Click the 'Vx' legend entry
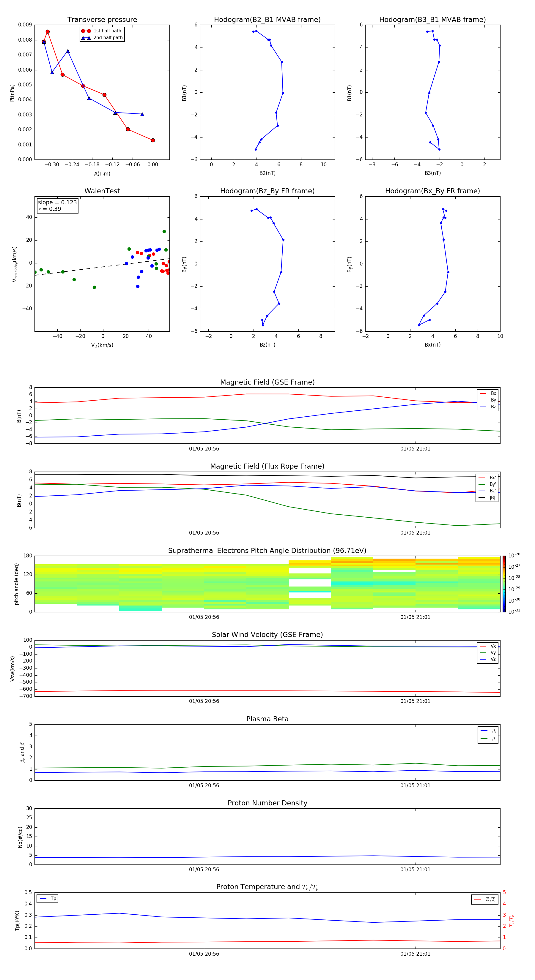Screen dimensions: 535x980 [x=488, y=646]
